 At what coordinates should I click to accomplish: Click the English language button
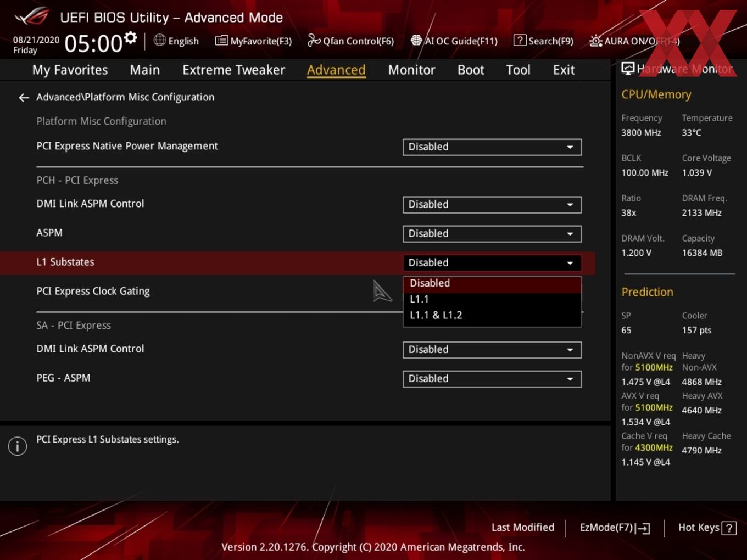176,41
